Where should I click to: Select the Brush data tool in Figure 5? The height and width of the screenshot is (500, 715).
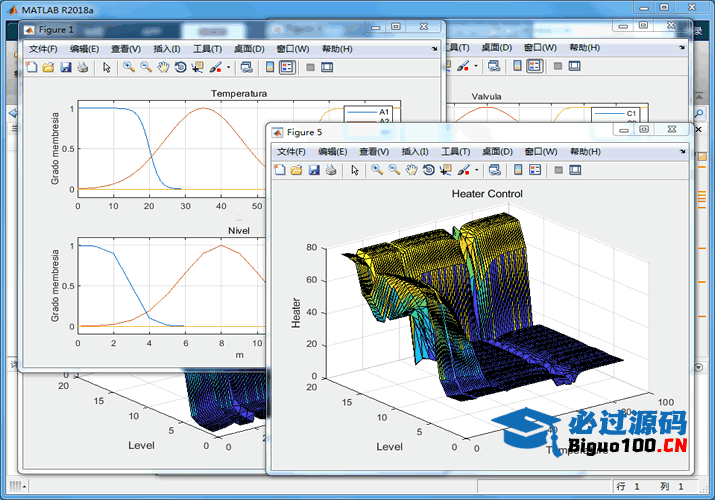pyautogui.click(x=463, y=170)
